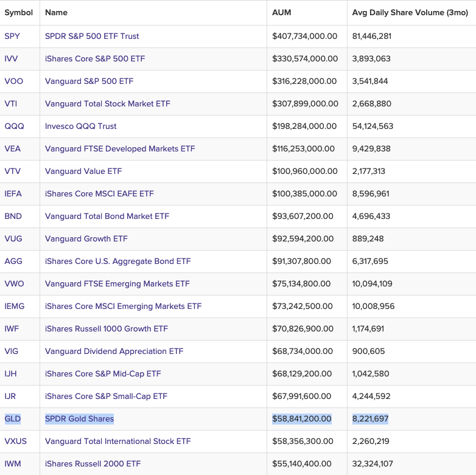Open Vanguard Total International Stock ETF
The width and height of the screenshot is (476, 475).
click(x=118, y=441)
